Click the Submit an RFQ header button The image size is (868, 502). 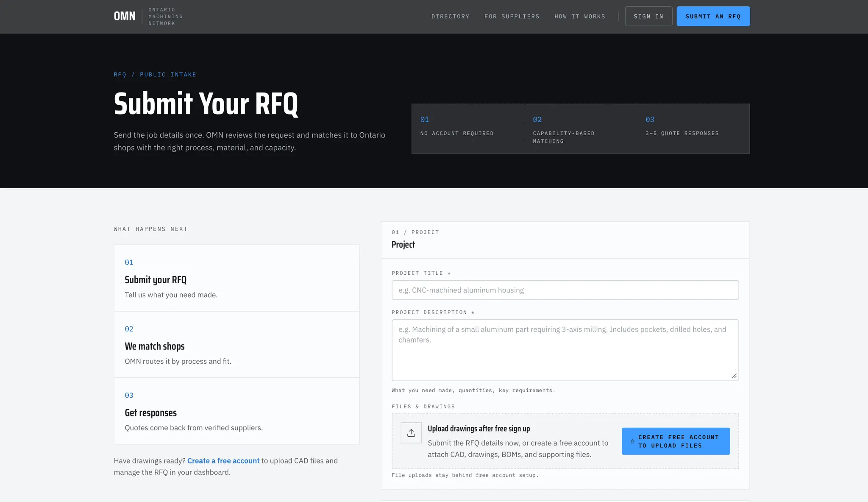(713, 16)
